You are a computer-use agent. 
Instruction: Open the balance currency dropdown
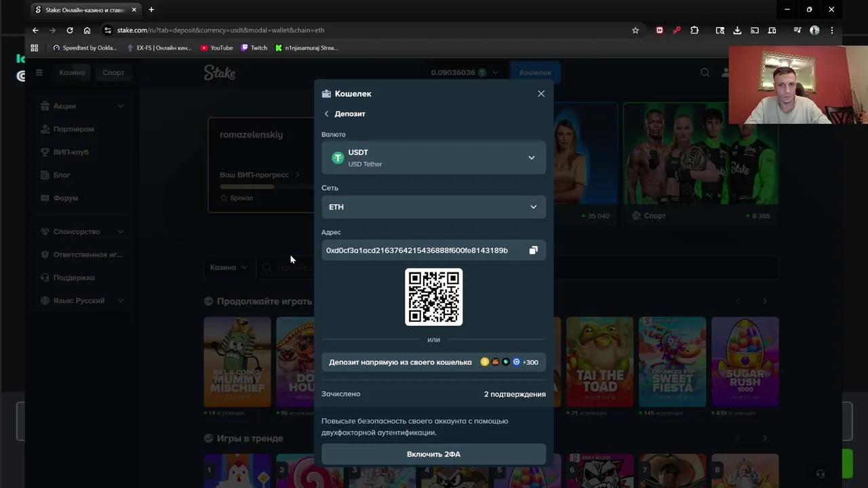coord(465,73)
